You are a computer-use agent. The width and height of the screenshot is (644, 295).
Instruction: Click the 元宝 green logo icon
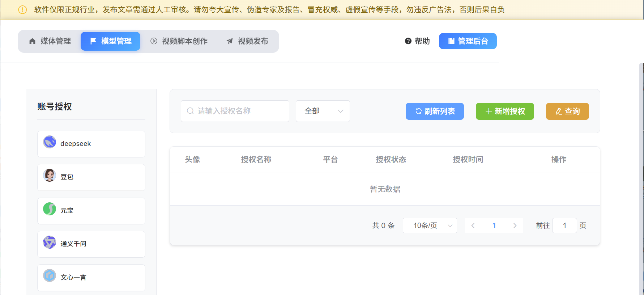point(50,209)
